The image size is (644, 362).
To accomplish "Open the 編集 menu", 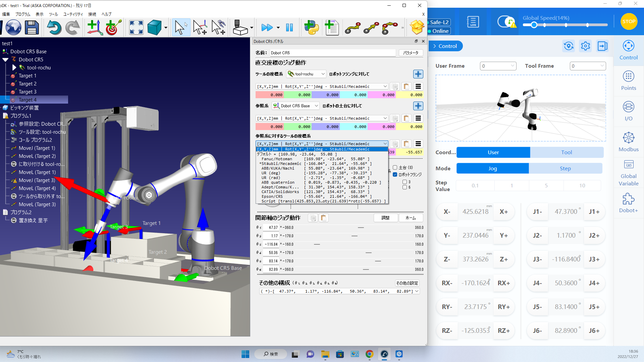I will click(6, 14).
